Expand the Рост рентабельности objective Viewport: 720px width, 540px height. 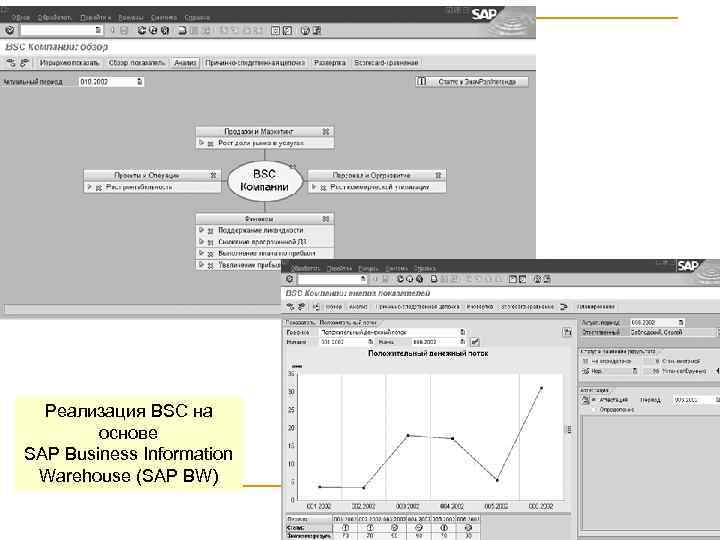click(89, 187)
